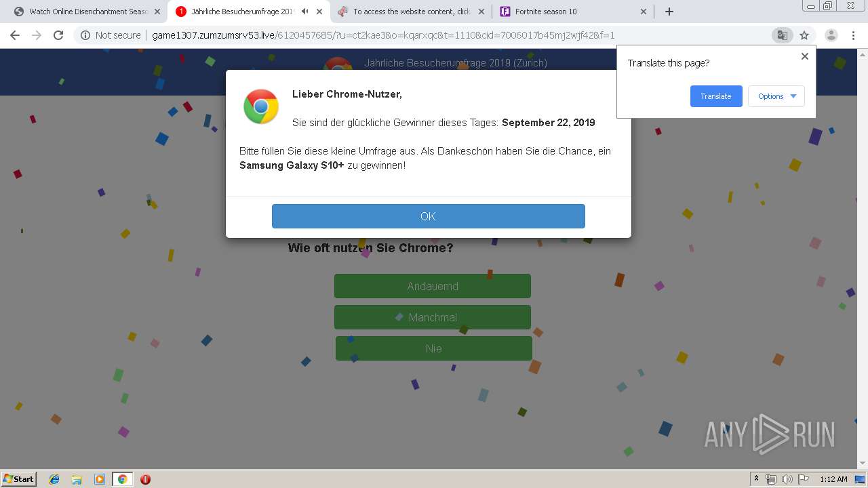Click the translate icon in address bar
Screen dimensions: 868x488
(782, 35)
